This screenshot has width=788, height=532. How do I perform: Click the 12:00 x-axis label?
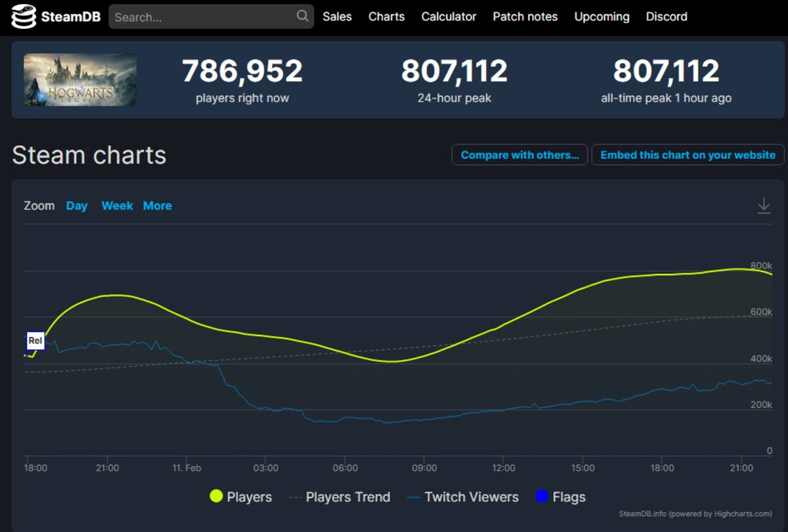pos(504,468)
